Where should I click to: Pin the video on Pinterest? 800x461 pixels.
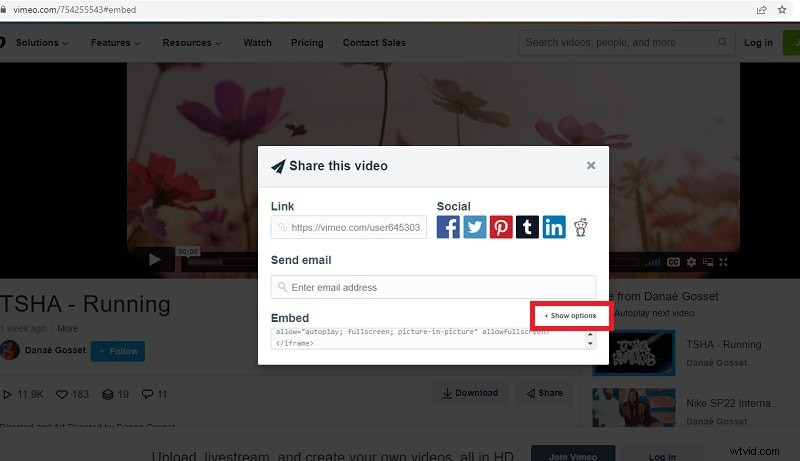point(501,227)
